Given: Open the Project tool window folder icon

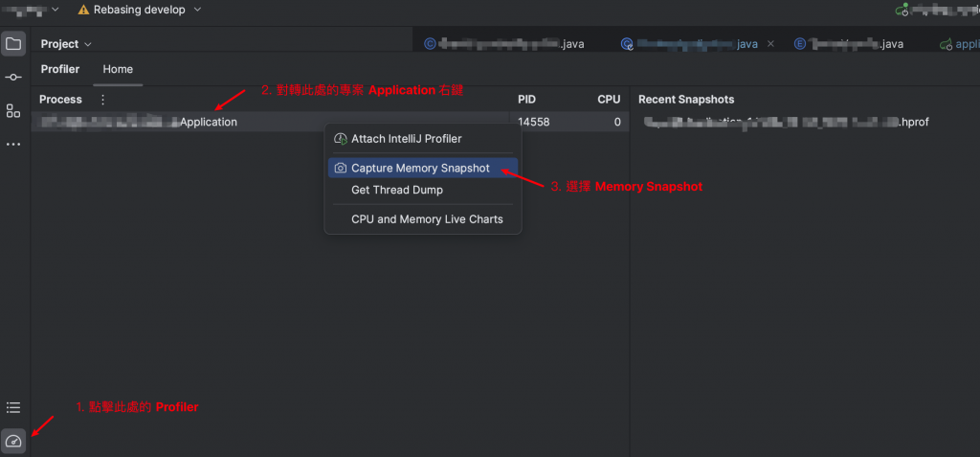Looking at the screenshot, I should tap(13, 44).
